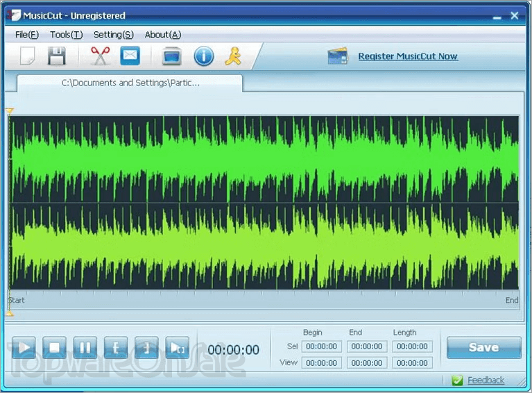
Task: Minimize the MusicCut window
Action: [x=497, y=16]
